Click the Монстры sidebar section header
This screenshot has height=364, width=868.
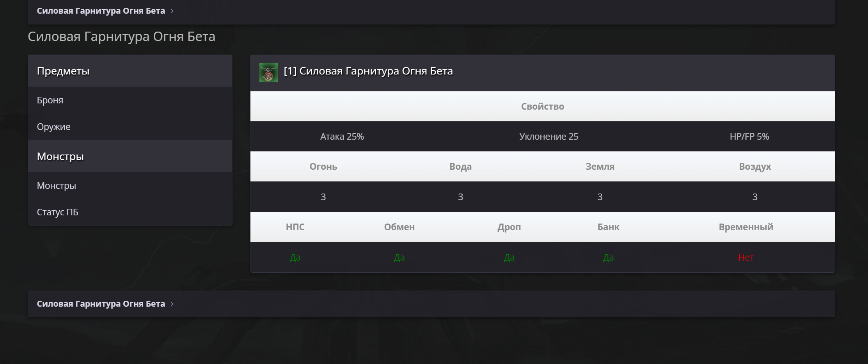[x=130, y=156]
